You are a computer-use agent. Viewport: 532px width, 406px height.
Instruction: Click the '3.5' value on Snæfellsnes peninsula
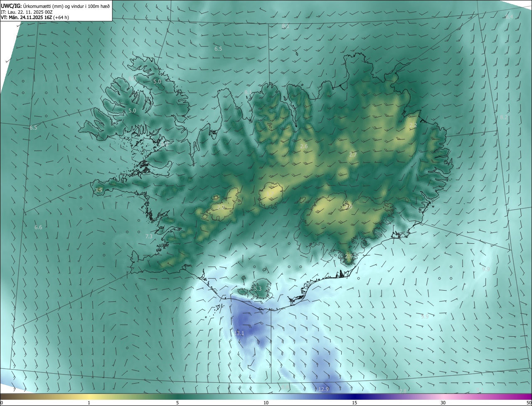(x=99, y=191)
